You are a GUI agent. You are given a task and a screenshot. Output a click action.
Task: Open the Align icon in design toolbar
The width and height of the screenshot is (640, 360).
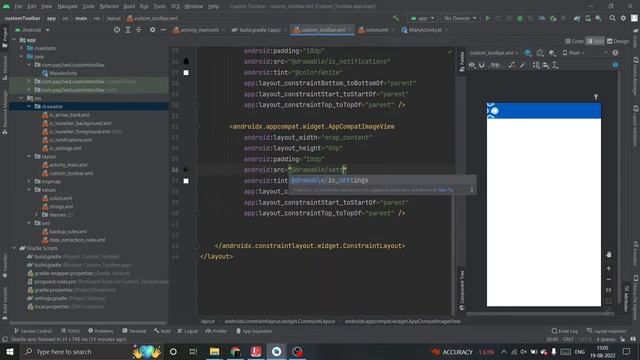coord(546,65)
